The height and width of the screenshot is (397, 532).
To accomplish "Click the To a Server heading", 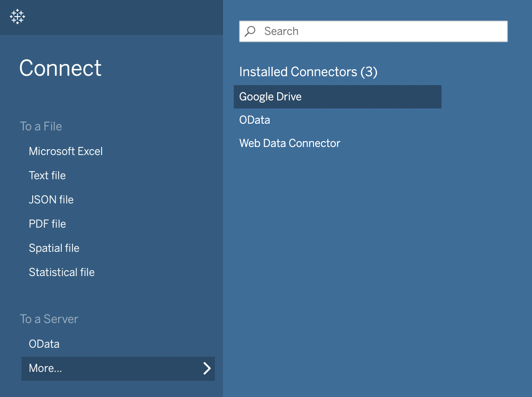I will (x=49, y=319).
